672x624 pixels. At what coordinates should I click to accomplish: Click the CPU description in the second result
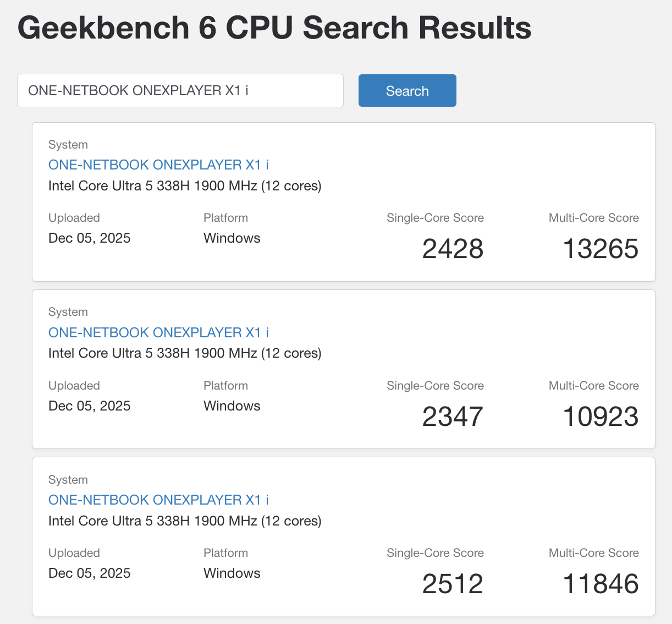tap(185, 353)
